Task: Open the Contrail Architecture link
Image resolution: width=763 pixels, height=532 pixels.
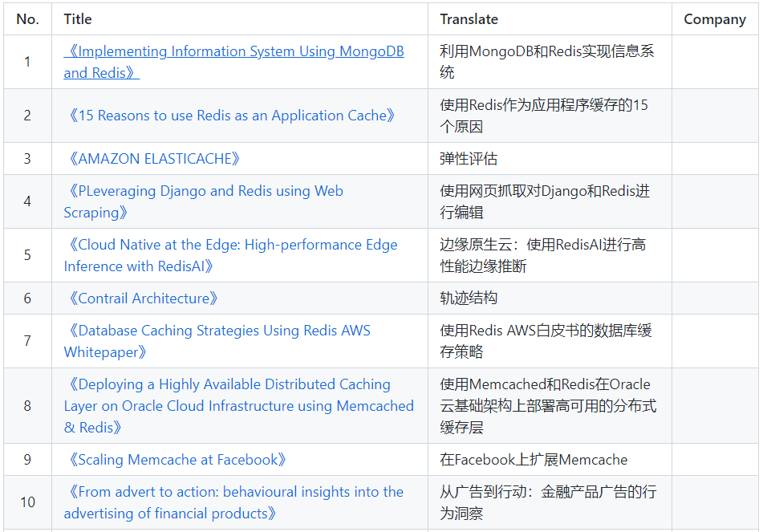Action: point(140,298)
